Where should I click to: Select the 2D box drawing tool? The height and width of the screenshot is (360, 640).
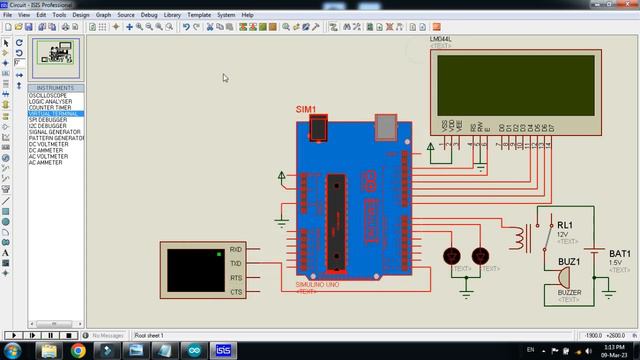coord(6,211)
